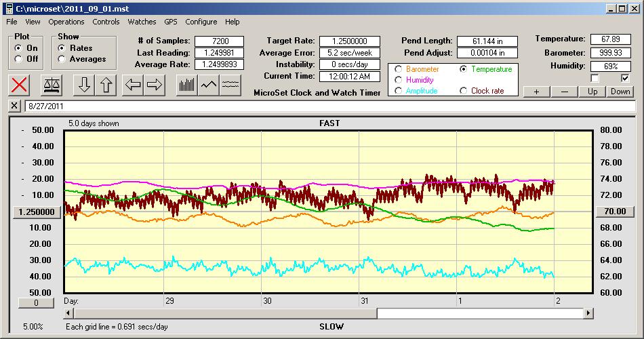Image resolution: width=644 pixels, height=339 pixels.
Task: Click the right arrow toolbar button
Action: [x=155, y=85]
